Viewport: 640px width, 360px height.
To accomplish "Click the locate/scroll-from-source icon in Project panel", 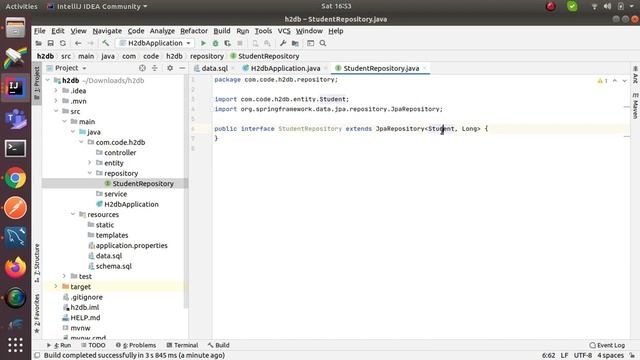I will [x=142, y=68].
